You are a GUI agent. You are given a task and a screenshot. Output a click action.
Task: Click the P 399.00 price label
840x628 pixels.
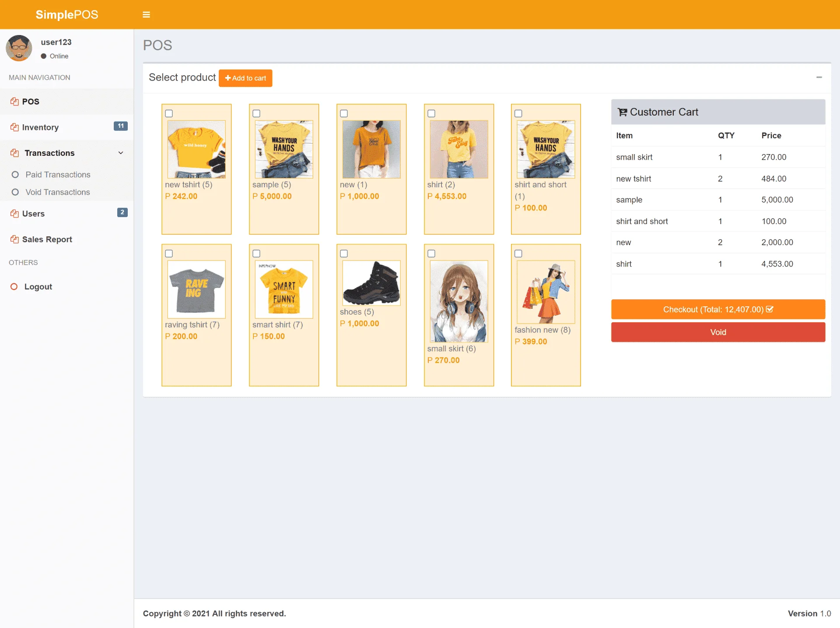(531, 342)
